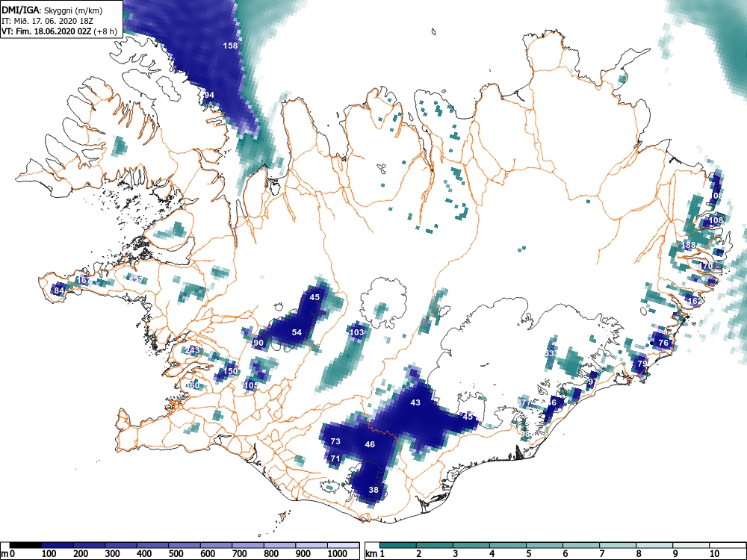The image size is (747, 560).
Task: Click the 38 value near south coast
Action: point(373,490)
